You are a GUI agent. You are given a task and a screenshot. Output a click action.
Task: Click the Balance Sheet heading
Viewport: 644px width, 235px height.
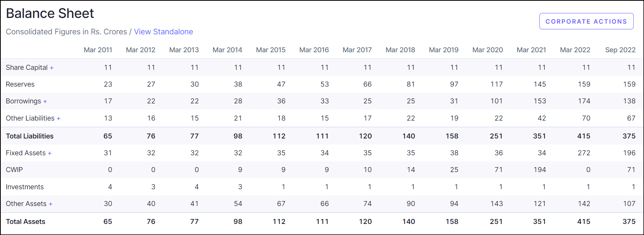coord(50,13)
